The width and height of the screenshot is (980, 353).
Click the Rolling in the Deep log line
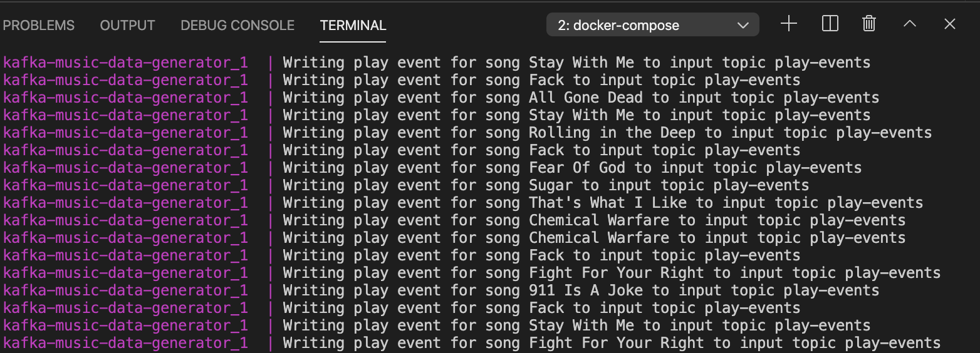(x=467, y=133)
